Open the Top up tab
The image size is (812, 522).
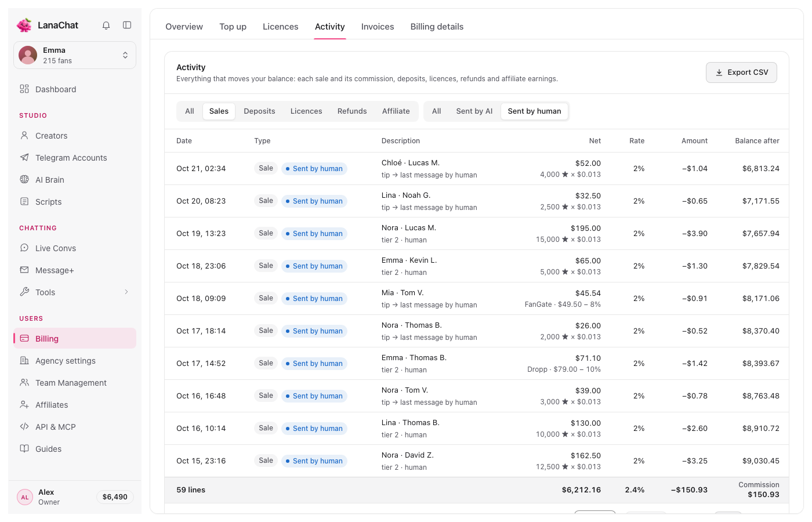pyautogui.click(x=233, y=27)
